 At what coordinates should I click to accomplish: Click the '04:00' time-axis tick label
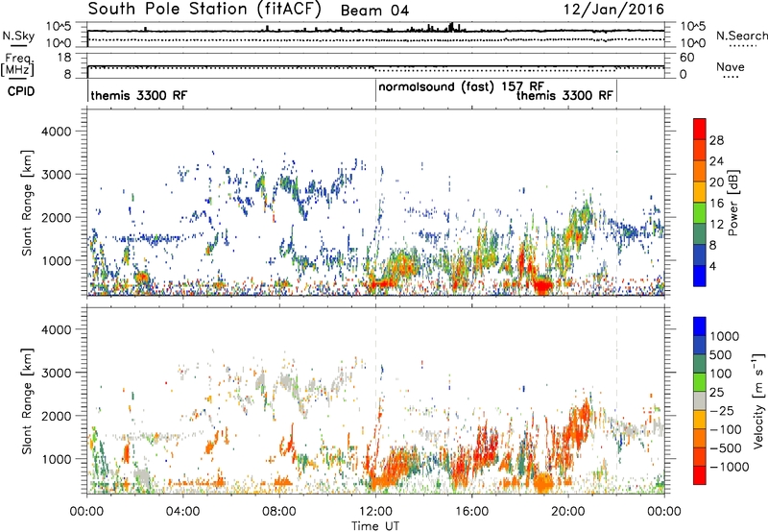(x=182, y=511)
